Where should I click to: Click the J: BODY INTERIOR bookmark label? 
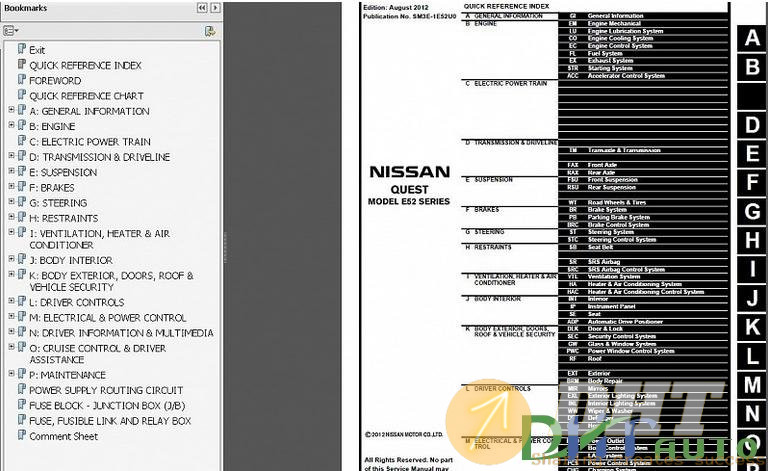click(x=71, y=260)
